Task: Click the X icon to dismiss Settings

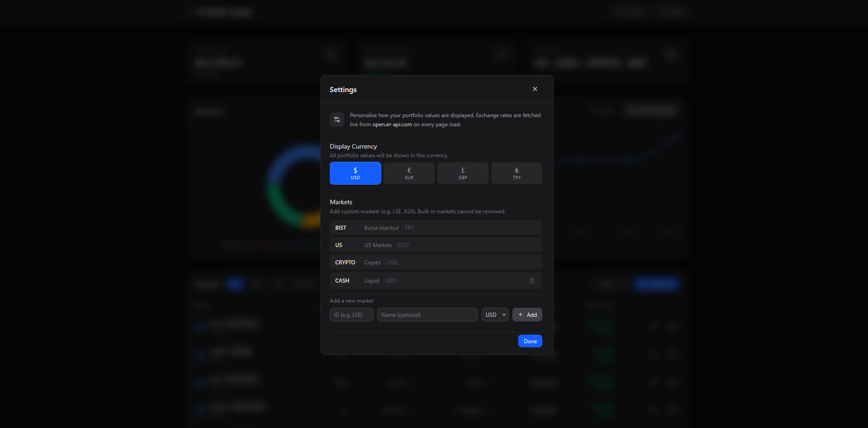Action: (x=535, y=89)
